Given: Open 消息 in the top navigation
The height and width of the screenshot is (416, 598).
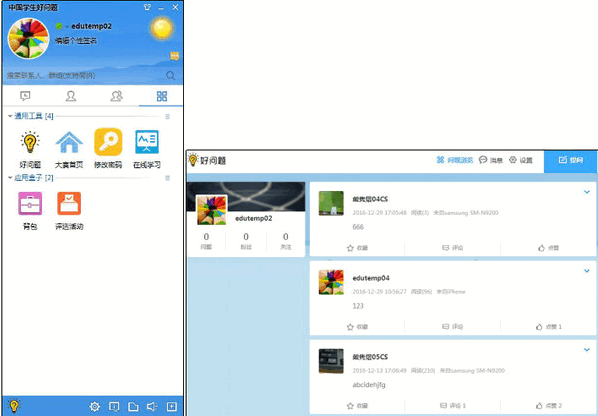Looking at the screenshot, I should pos(491,160).
